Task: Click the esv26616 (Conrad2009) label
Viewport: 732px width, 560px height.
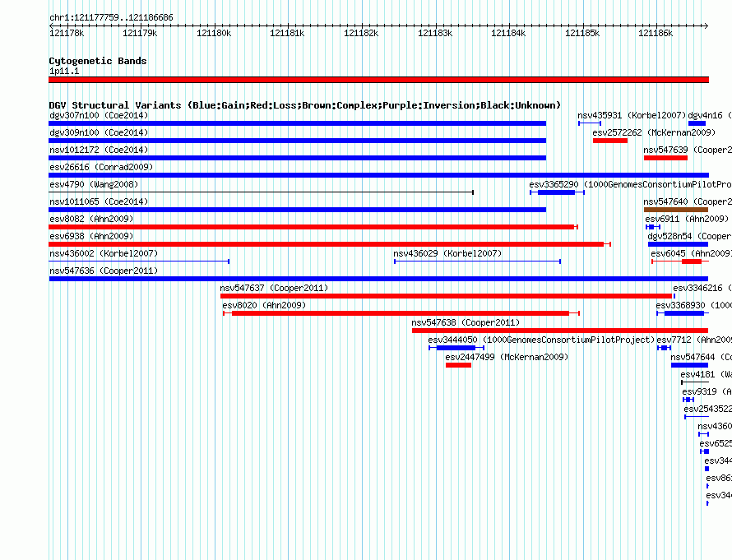Action: (101, 167)
